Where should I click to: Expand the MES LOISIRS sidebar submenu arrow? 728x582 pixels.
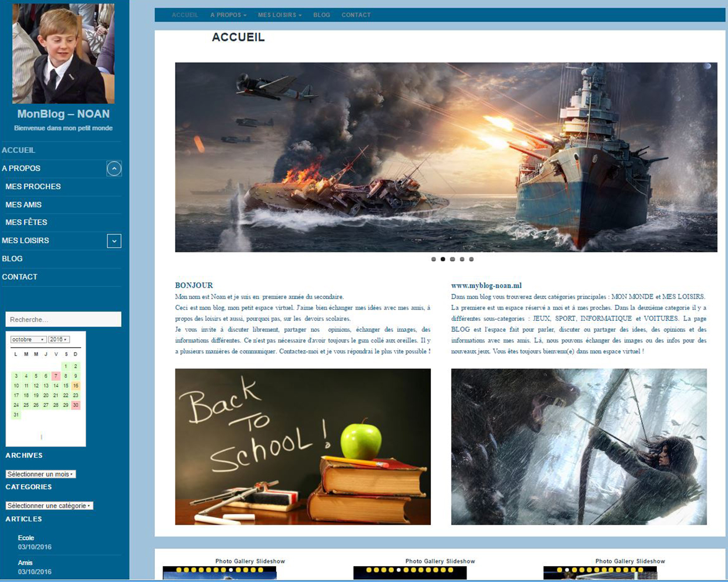pos(114,241)
